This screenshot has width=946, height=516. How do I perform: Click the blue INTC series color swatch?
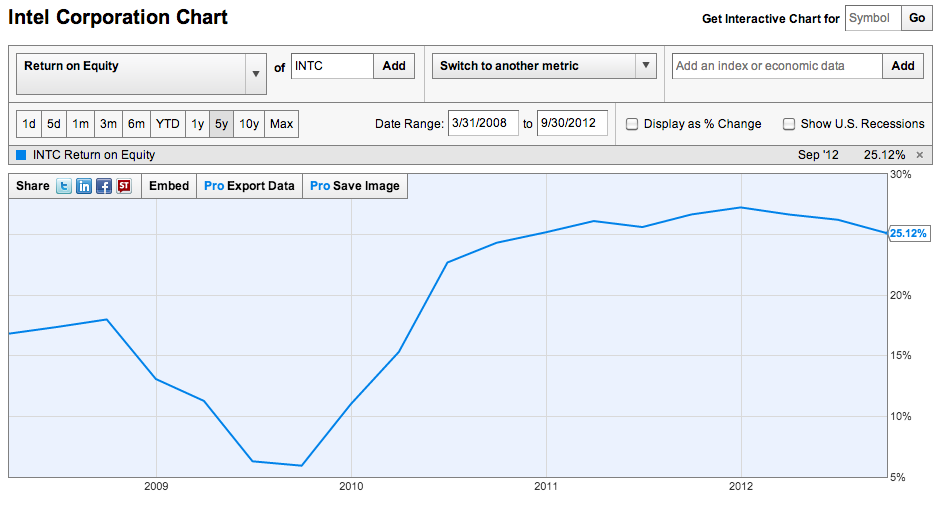pyautogui.click(x=21, y=155)
